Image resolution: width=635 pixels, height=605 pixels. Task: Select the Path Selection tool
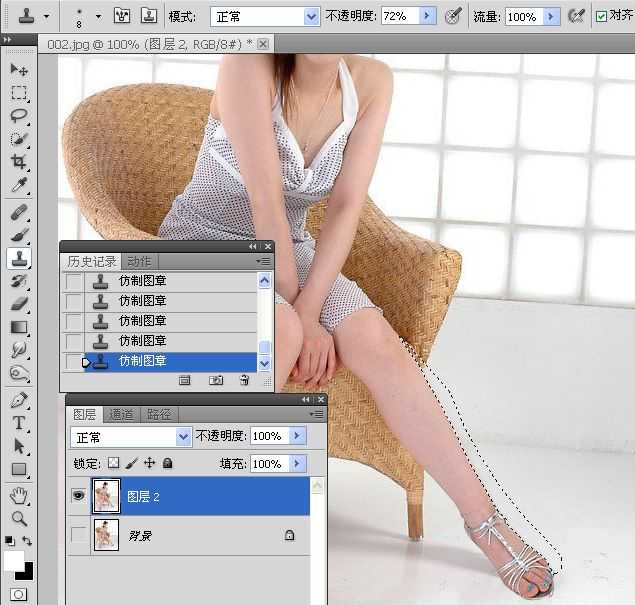click(x=19, y=446)
